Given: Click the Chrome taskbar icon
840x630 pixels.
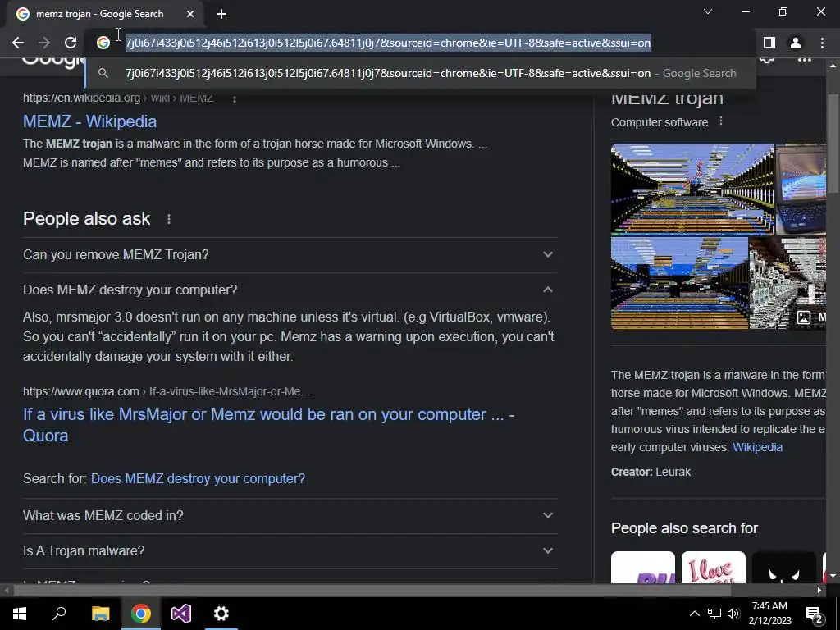Looking at the screenshot, I should 141,614.
